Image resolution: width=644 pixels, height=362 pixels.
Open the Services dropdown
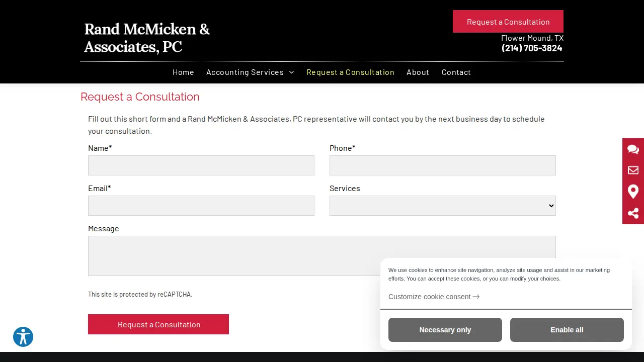(443, 206)
